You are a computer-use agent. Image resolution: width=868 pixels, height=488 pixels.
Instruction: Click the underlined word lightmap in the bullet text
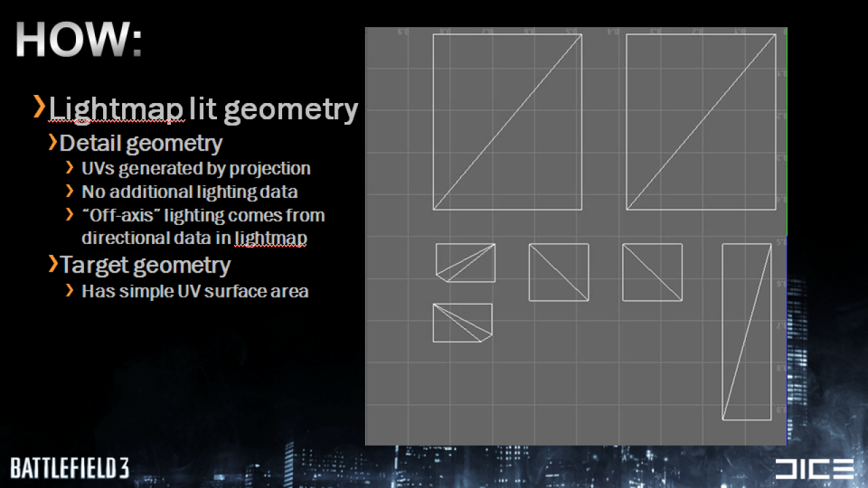coord(271,239)
